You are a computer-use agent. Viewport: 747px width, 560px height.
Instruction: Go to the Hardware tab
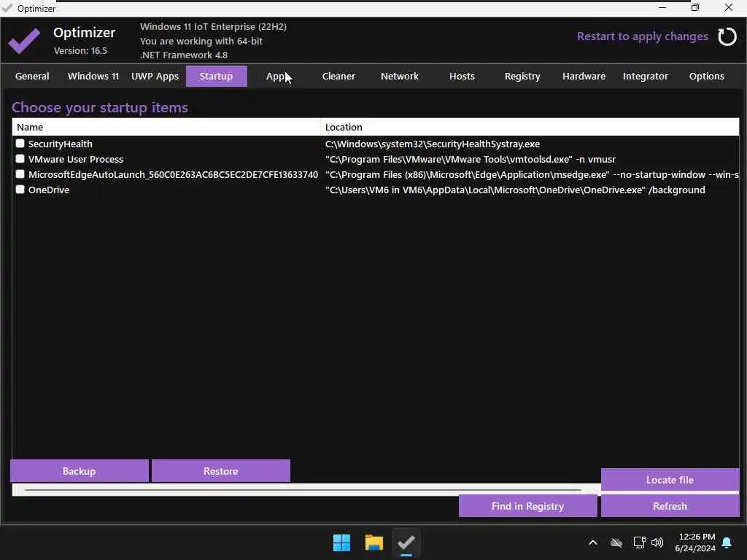[584, 76]
